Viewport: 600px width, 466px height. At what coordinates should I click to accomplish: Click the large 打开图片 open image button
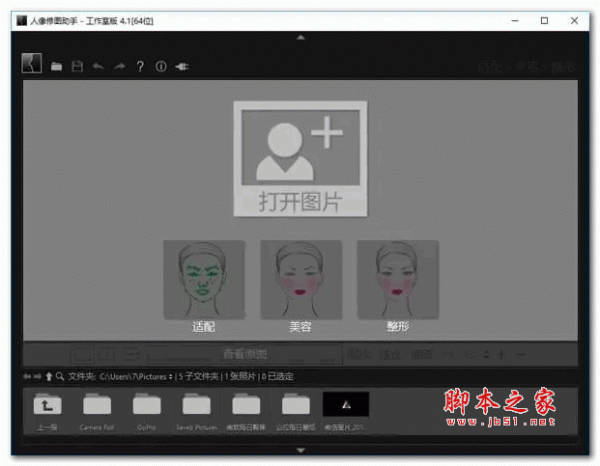coord(300,158)
